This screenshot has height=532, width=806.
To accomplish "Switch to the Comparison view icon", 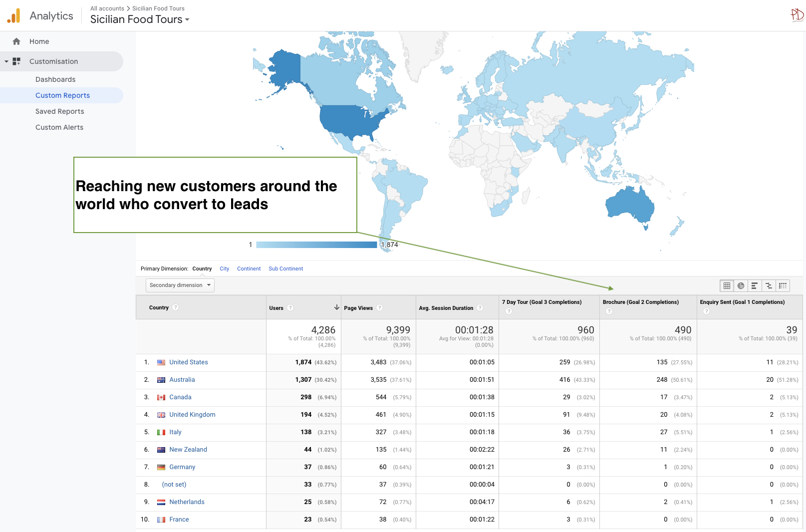I will [x=769, y=285].
